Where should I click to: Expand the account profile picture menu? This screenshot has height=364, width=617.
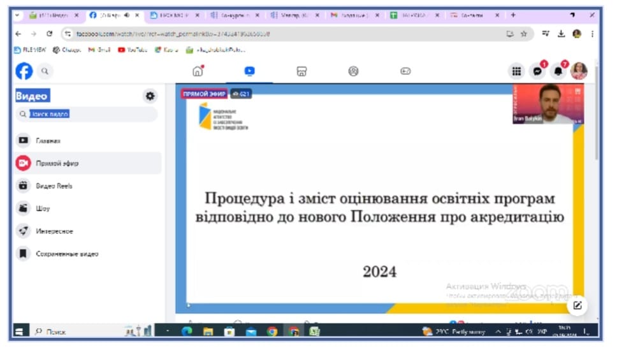[x=579, y=71]
